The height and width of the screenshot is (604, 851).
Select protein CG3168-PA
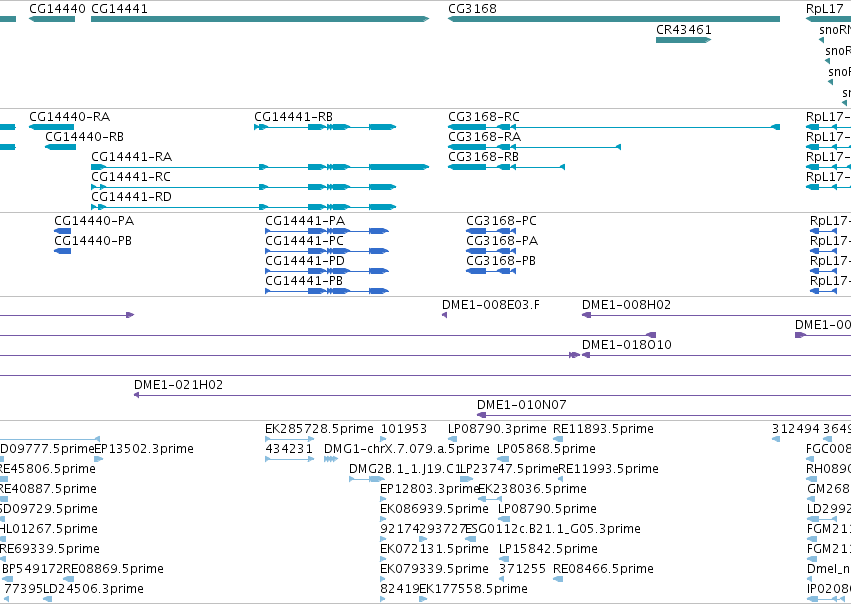[502, 240]
